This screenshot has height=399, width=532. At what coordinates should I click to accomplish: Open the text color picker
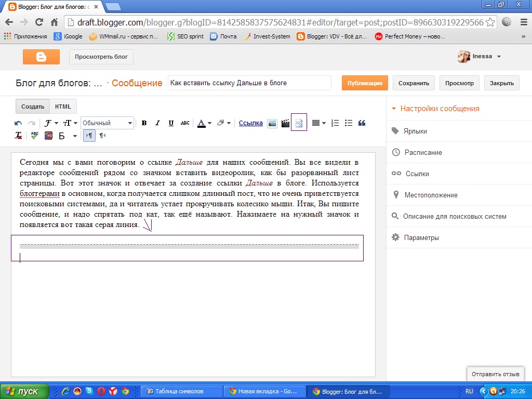pyautogui.click(x=205, y=123)
